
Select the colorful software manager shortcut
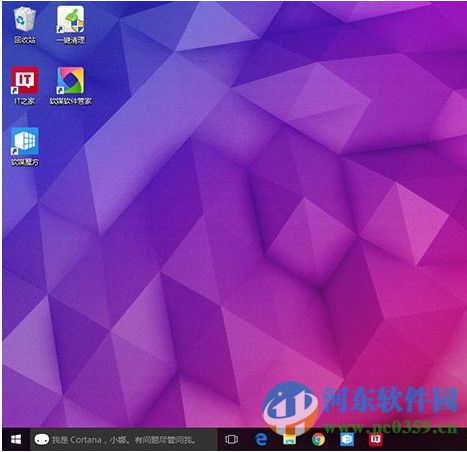coord(70,86)
